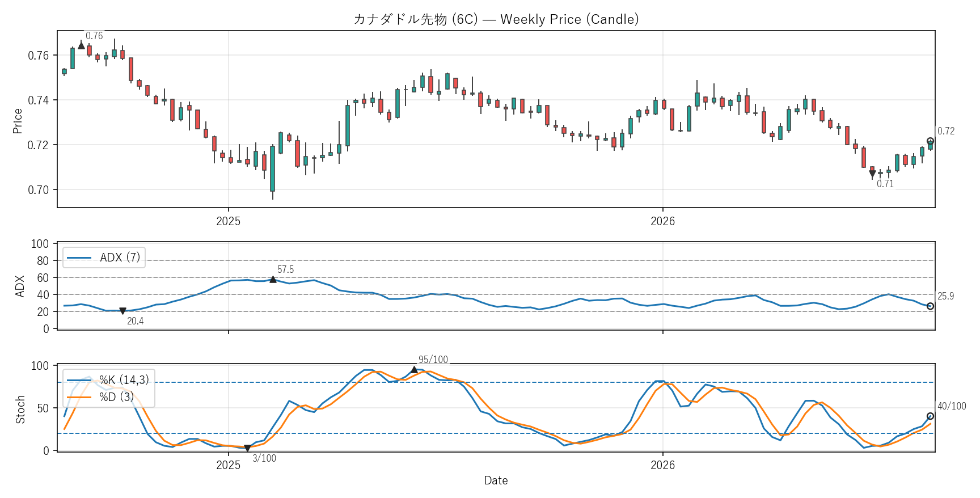Viewport: 980px width, 498px height.
Task: Click the blue line swatch in the ADX legend
Action: [79, 258]
